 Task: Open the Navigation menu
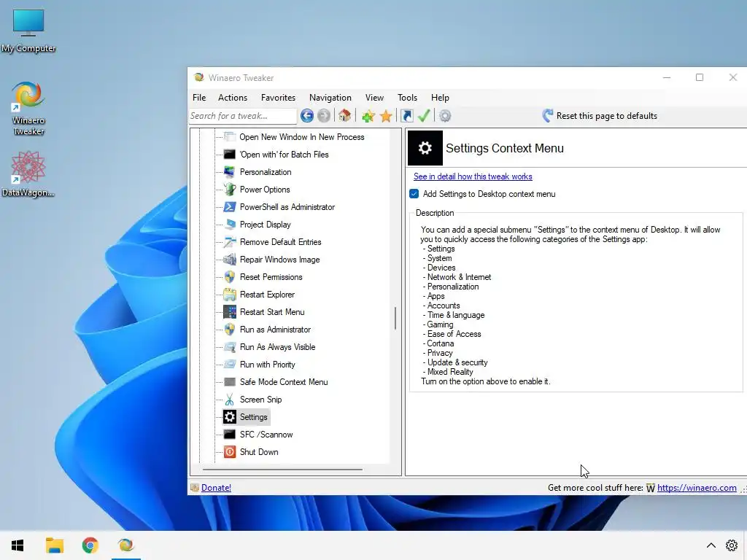tap(330, 98)
